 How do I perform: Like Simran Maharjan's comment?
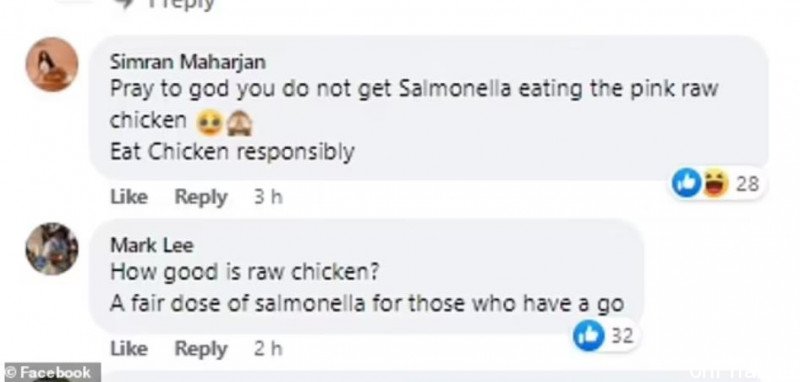point(129,197)
